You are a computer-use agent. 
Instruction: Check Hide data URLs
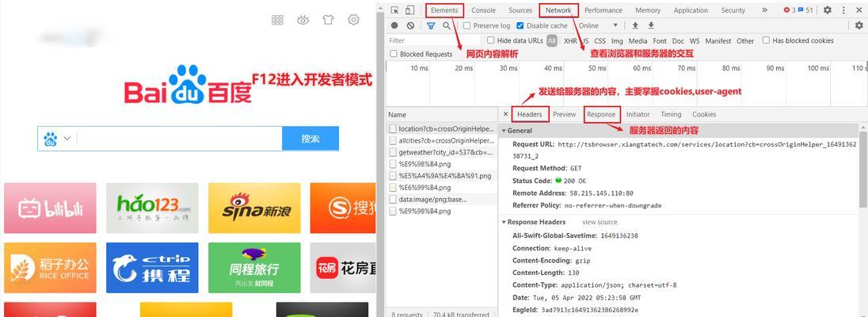(490, 40)
